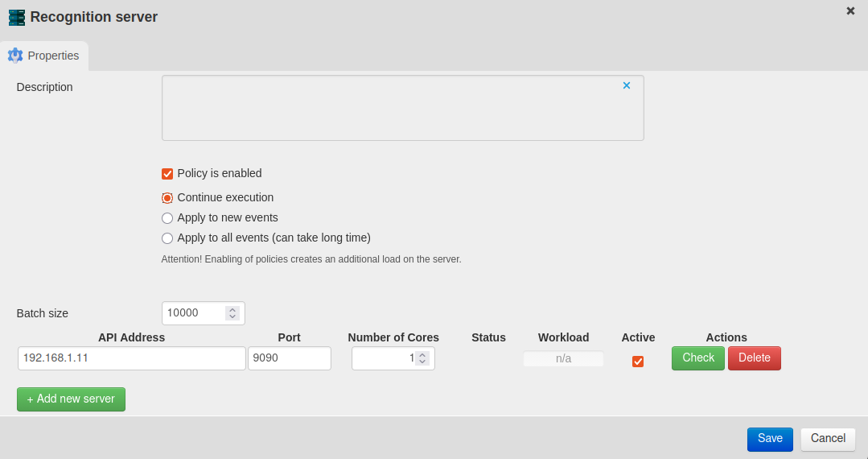Save the recognition server settings

click(x=770, y=439)
